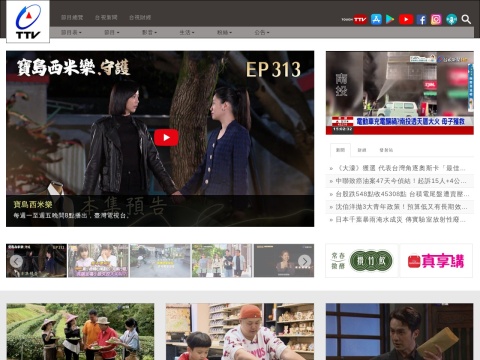
Task: Visit the Instagram profile icon
Action: pyautogui.click(x=436, y=19)
